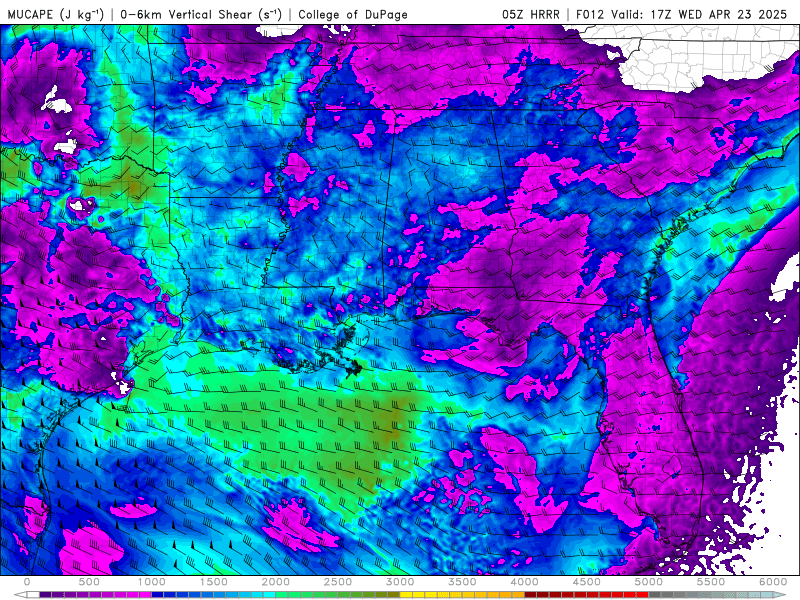Click the 5500 label on the color scale
800x600 pixels.
711,582
